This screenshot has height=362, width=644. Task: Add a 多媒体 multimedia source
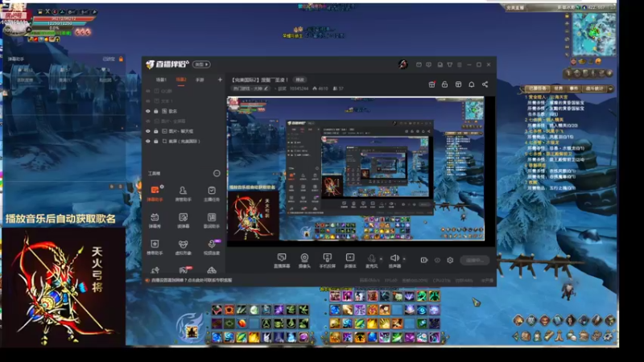[350, 260]
